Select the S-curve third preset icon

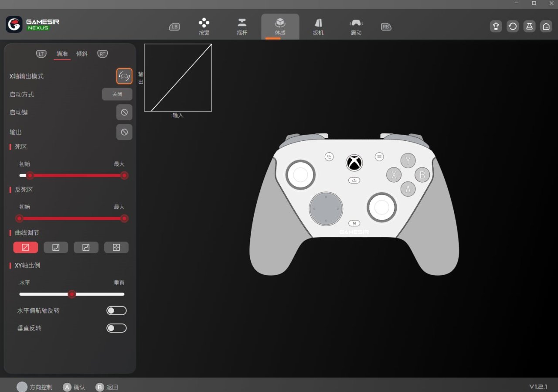(x=86, y=247)
